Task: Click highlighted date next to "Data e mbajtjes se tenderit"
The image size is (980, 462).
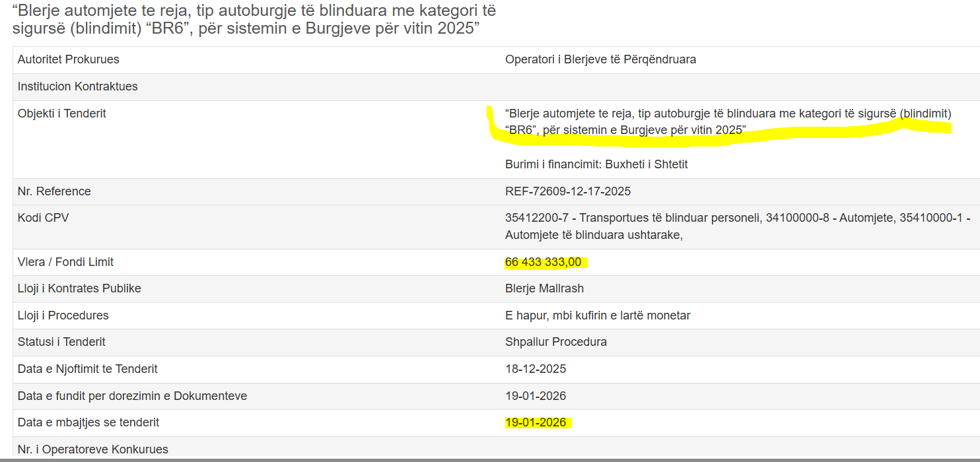Action: click(x=536, y=422)
